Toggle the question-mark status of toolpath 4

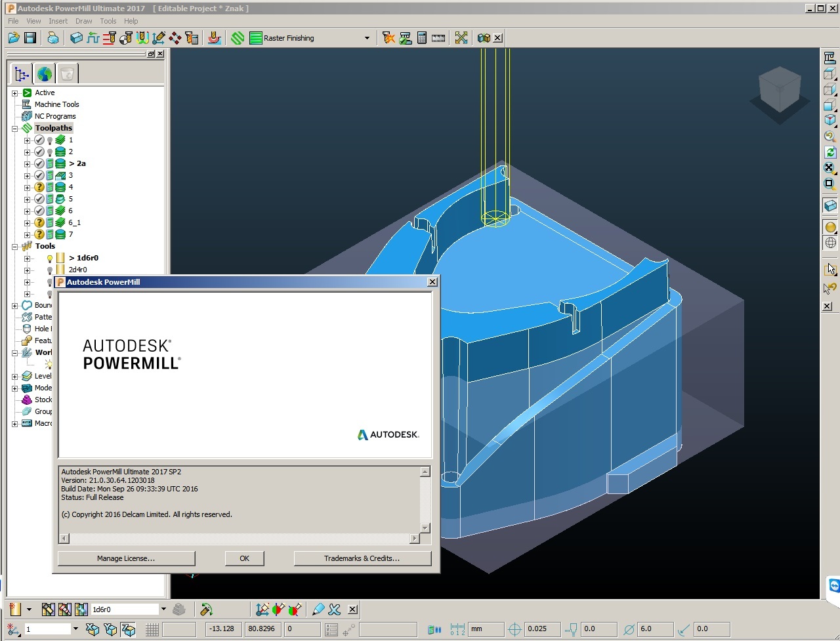pyautogui.click(x=39, y=188)
